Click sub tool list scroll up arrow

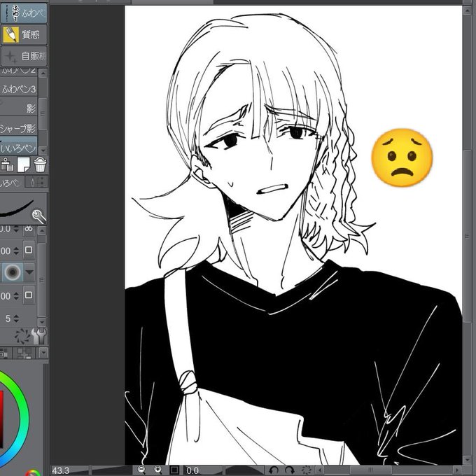[x=43, y=73]
